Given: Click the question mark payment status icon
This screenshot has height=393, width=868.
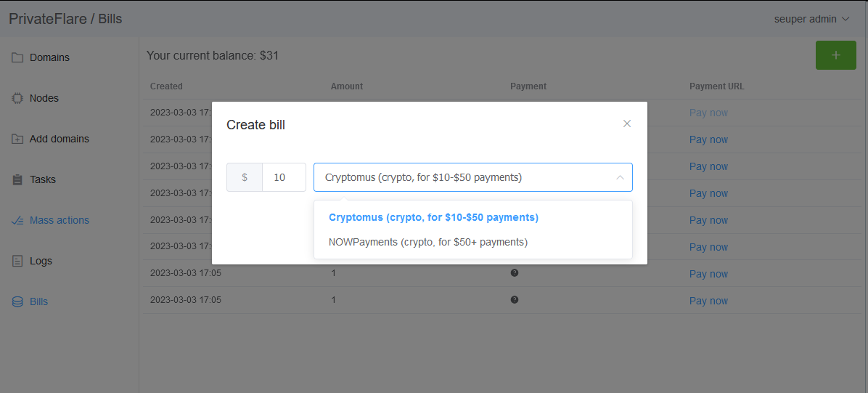Looking at the screenshot, I should pyautogui.click(x=515, y=273).
